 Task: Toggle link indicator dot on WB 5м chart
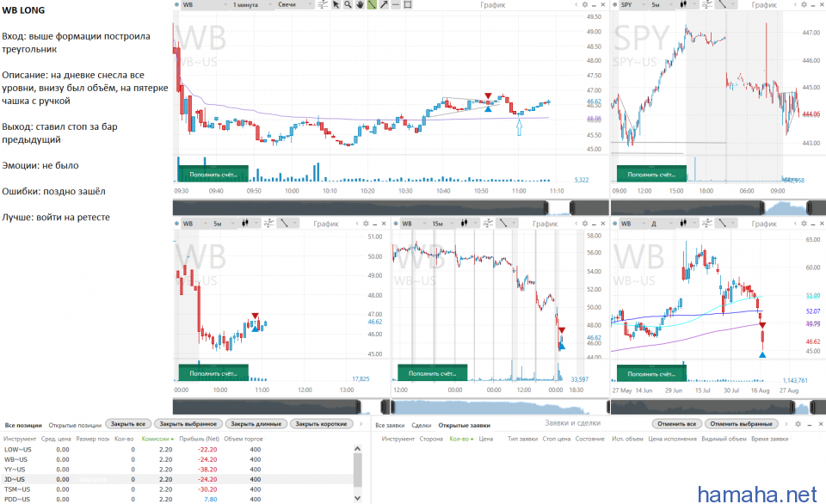click(177, 224)
